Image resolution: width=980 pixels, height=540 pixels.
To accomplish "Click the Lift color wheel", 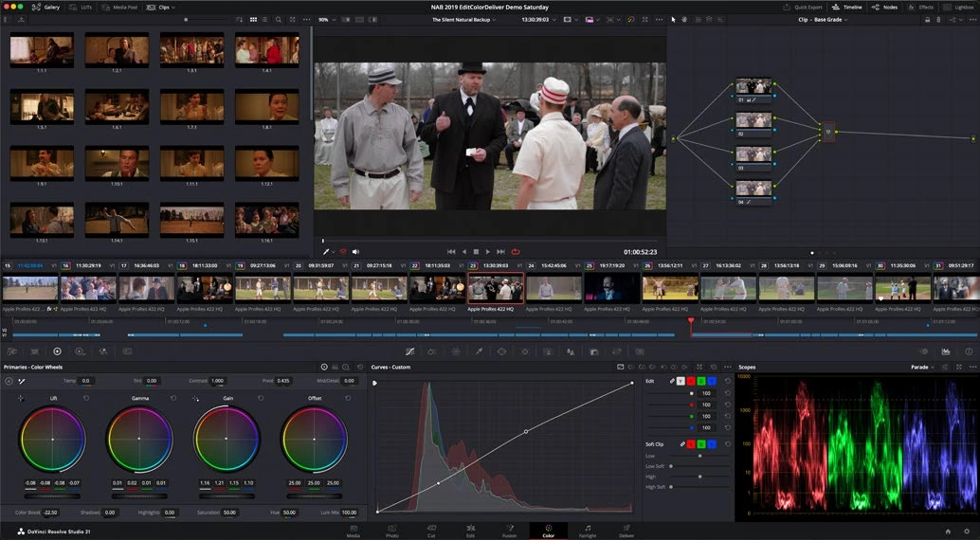I will point(52,439).
